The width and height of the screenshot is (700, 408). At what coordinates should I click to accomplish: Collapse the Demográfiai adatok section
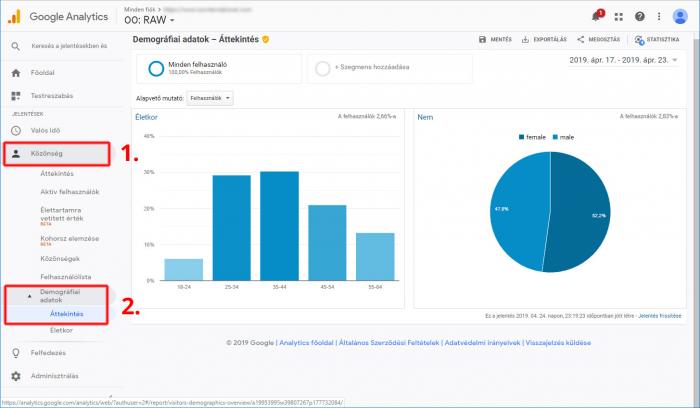(x=28, y=297)
